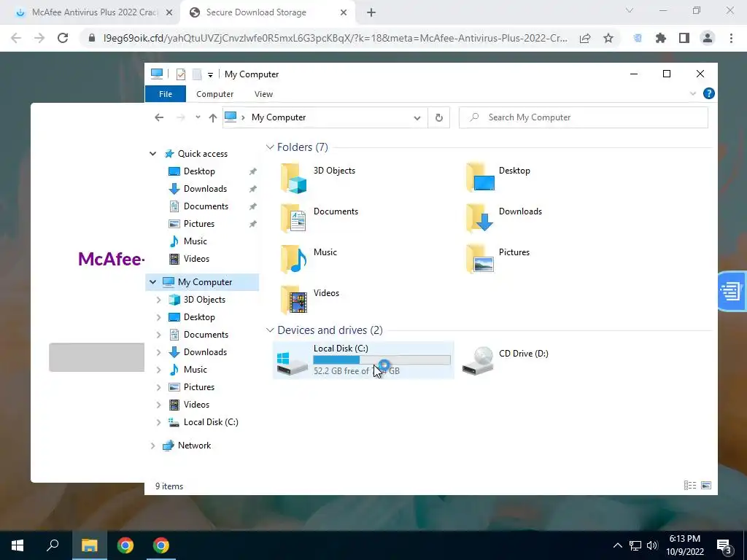
Task: Select the Local Disk (C:) drive icon
Action: click(x=292, y=363)
